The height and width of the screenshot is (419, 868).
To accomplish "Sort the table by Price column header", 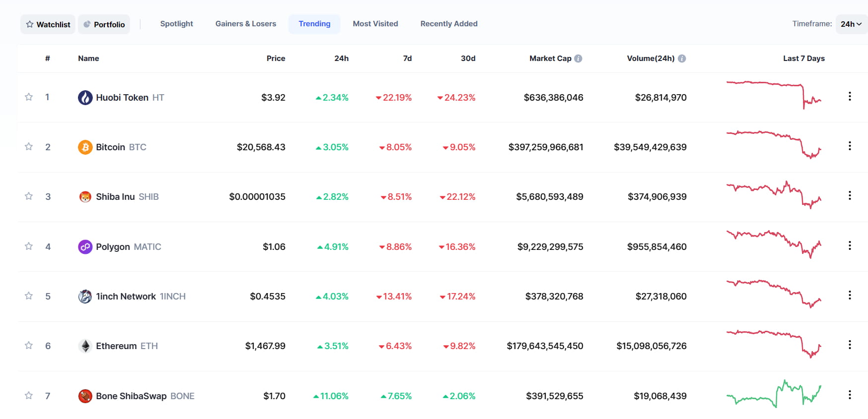I will point(276,59).
